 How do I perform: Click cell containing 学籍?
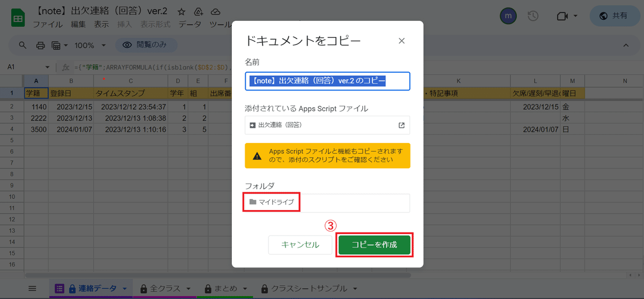click(36, 93)
